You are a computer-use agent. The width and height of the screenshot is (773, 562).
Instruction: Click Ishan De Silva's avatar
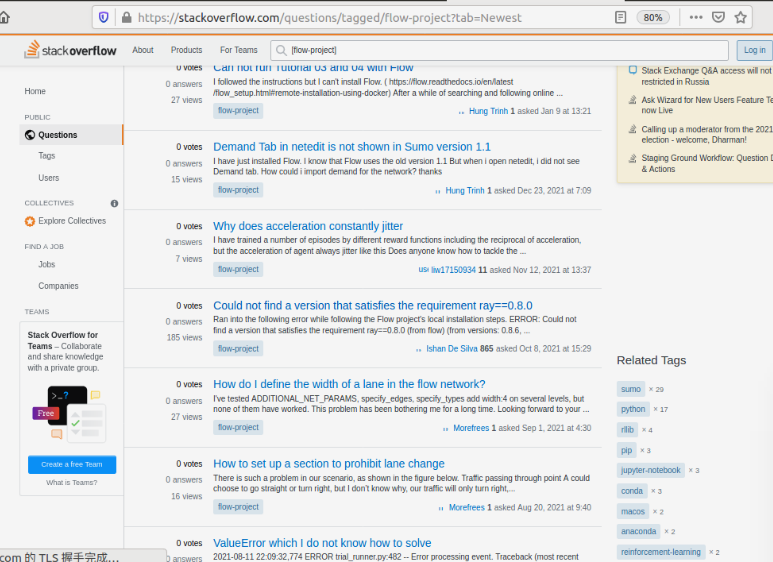click(419, 350)
